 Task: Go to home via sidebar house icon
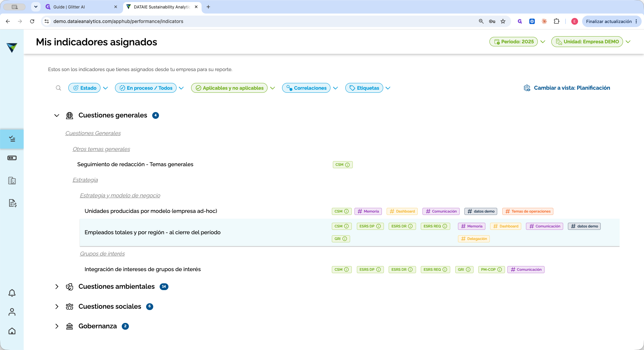(x=12, y=331)
